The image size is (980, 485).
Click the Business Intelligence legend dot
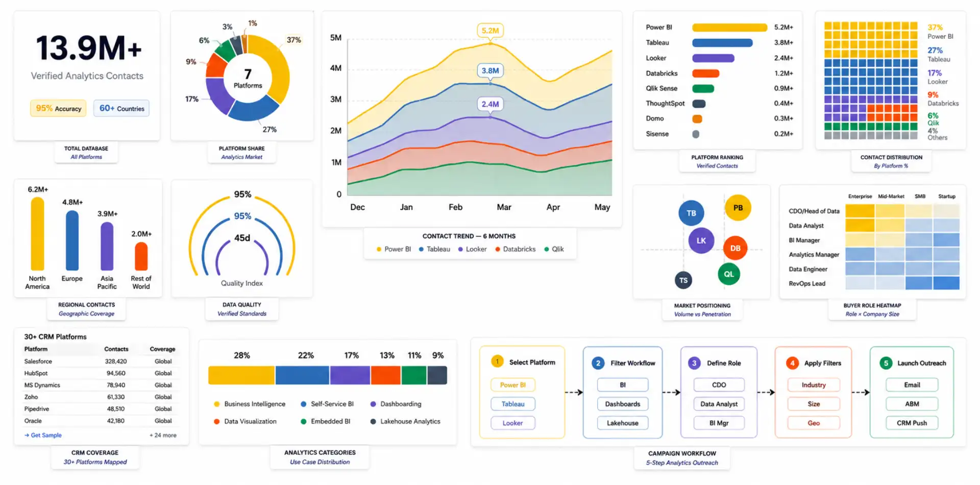coord(217,404)
